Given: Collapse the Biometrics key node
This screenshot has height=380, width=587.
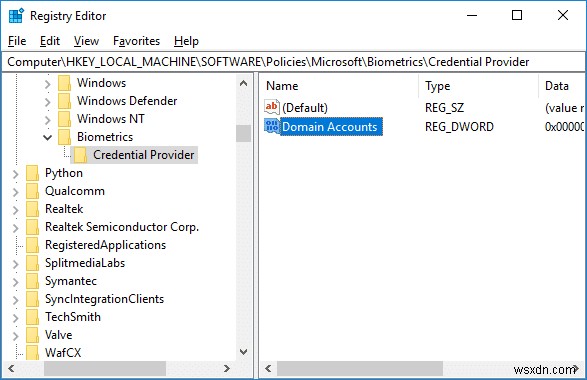Looking at the screenshot, I should (x=48, y=137).
